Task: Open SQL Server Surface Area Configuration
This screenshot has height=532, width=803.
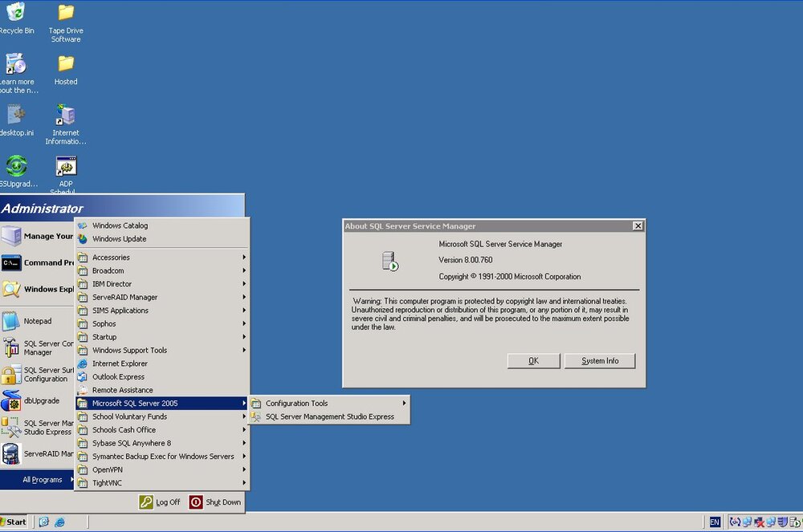Action: 37,375
